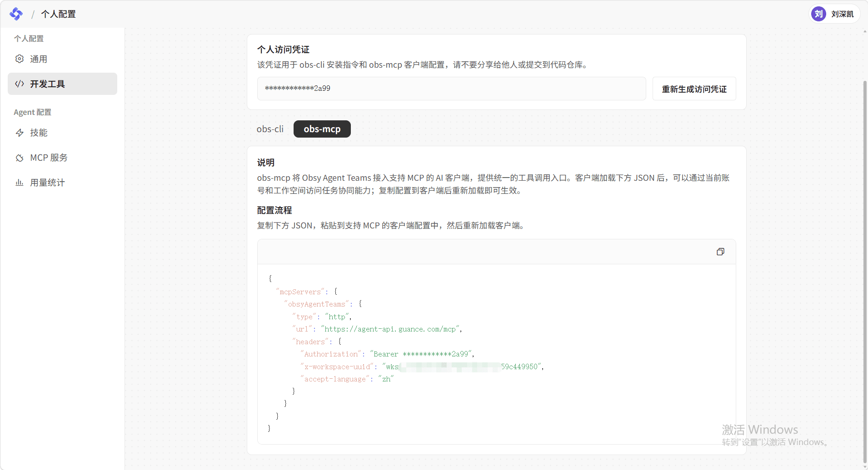Click the "mcpServers" key in JSON

pyautogui.click(x=300, y=292)
